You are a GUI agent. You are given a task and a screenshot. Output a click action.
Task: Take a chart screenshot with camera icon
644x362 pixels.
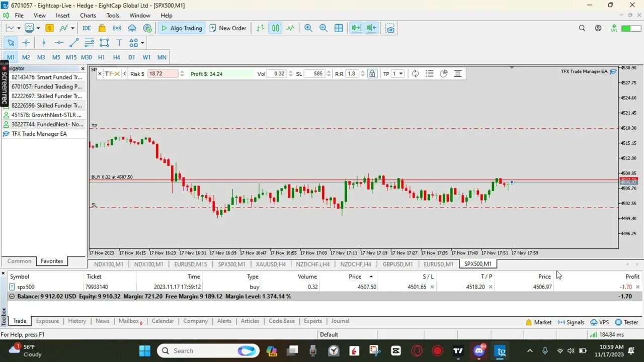pos(390,28)
